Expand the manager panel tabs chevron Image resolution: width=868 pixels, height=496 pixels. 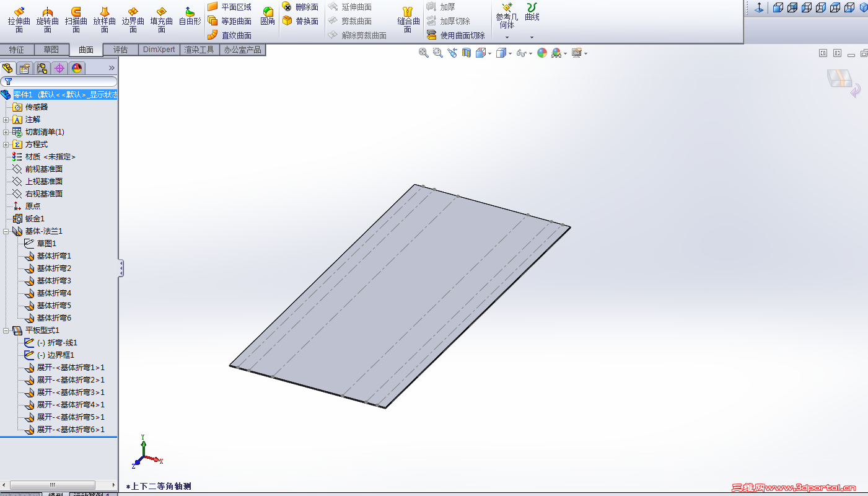pos(112,68)
